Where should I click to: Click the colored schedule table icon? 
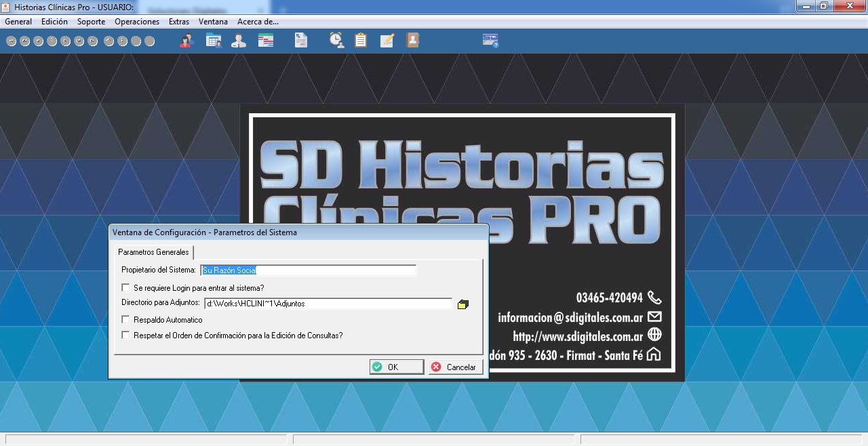point(266,41)
